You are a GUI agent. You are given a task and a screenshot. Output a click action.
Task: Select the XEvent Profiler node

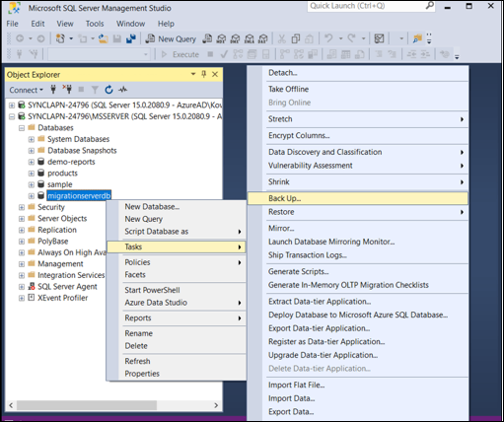tap(62, 298)
